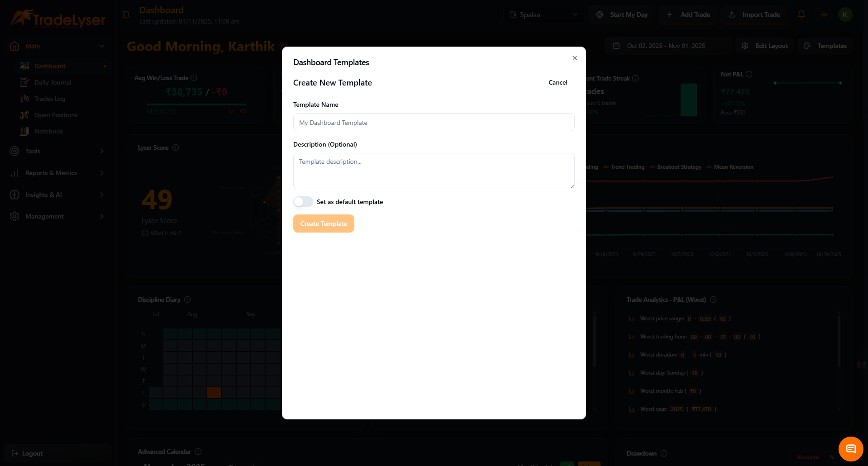Select the Trades Log sidebar icon
Viewport: 868px width, 466px height.
(24, 99)
